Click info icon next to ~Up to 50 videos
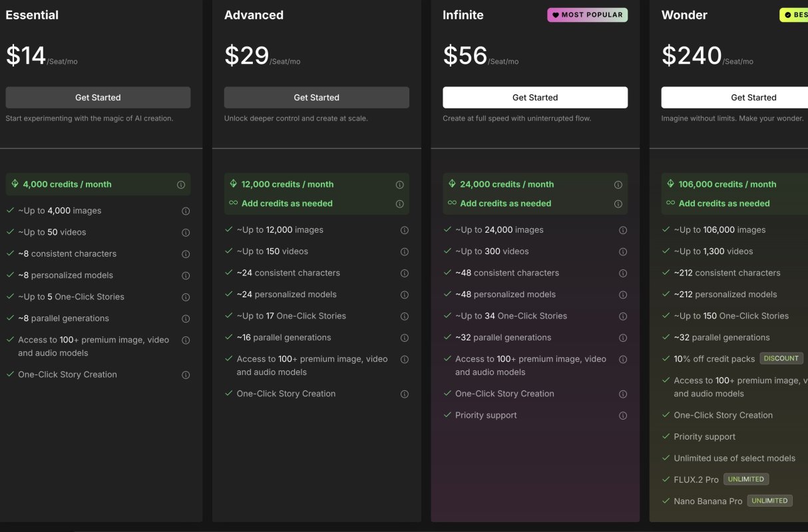This screenshot has width=808, height=532. [x=186, y=233]
